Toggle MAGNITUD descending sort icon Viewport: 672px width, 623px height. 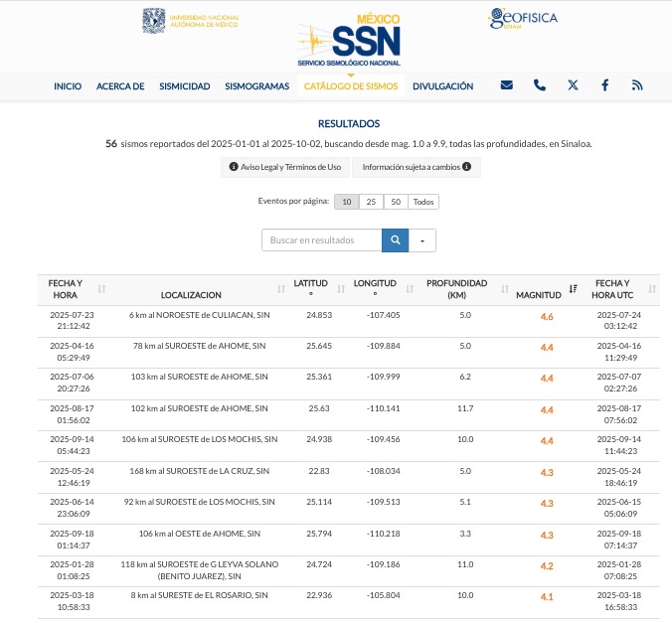(x=574, y=289)
